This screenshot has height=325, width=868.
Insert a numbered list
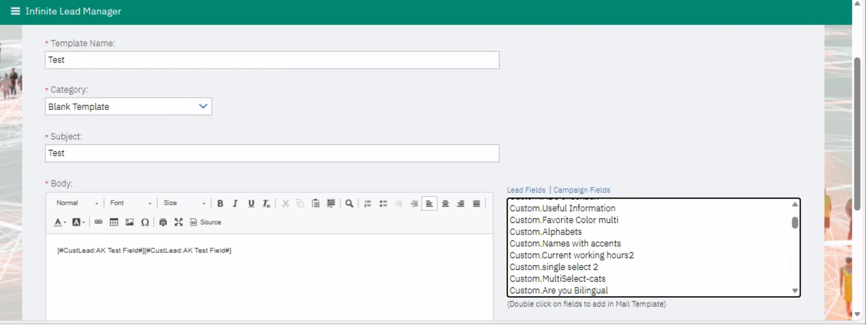pos(368,203)
